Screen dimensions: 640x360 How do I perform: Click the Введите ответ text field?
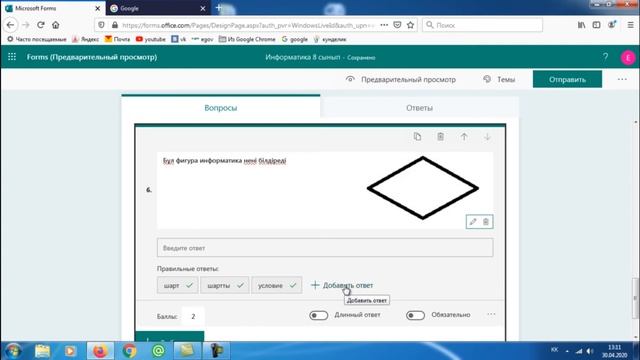click(325, 248)
